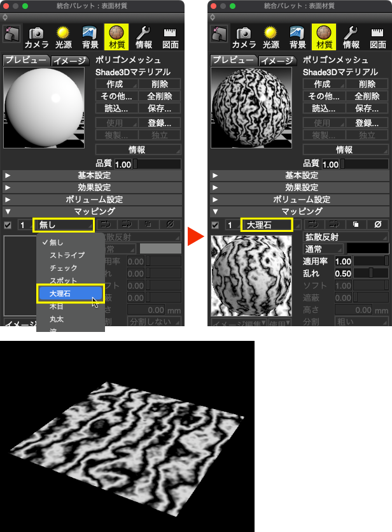Open the 通常 blend mode dropdown
Image resolution: width=392 pixels, height=532 pixels.
[x=323, y=249]
